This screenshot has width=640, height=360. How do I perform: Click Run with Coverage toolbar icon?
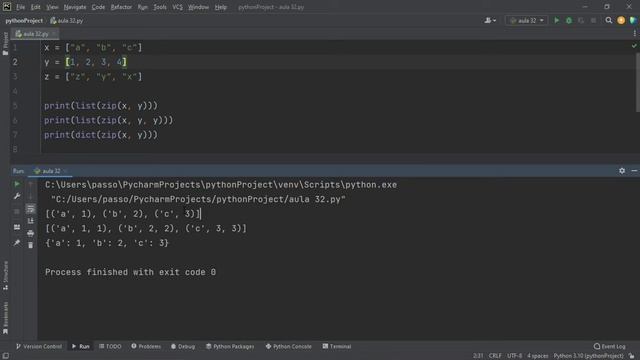(581, 20)
